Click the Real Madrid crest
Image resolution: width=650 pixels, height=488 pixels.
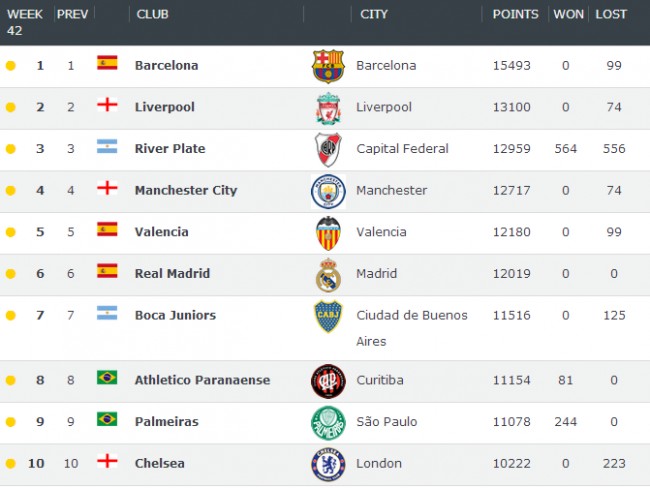[328, 274]
